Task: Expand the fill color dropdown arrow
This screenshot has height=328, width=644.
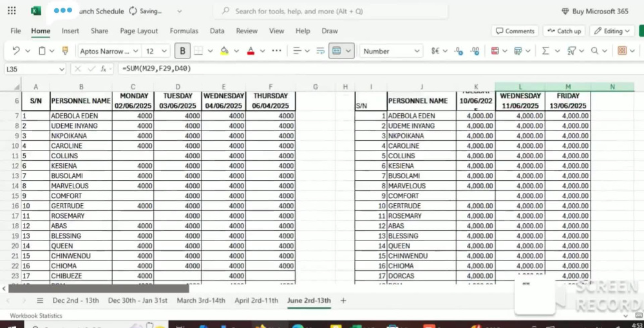Action: coord(236,51)
